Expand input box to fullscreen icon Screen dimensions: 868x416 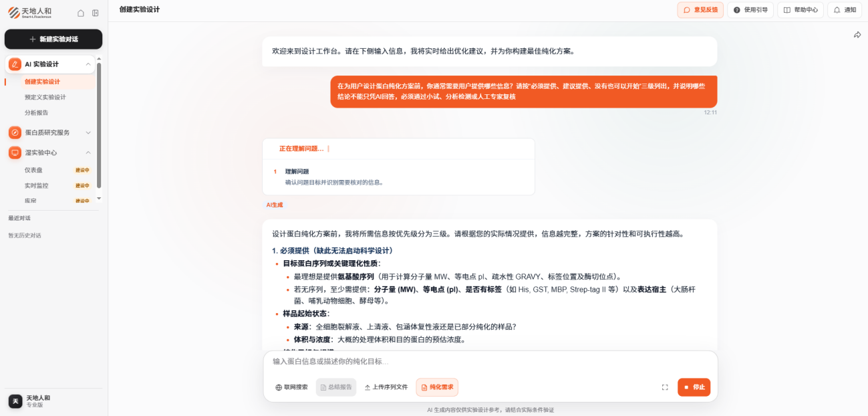665,387
